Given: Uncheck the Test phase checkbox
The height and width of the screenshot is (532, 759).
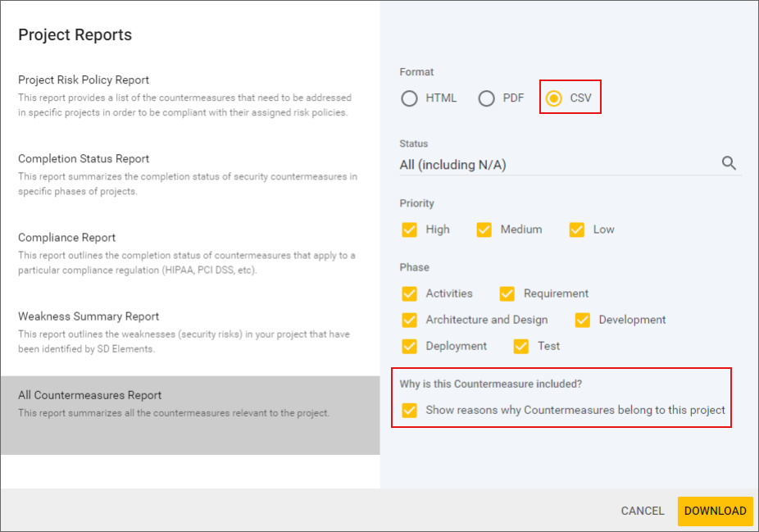Looking at the screenshot, I should pos(521,346).
